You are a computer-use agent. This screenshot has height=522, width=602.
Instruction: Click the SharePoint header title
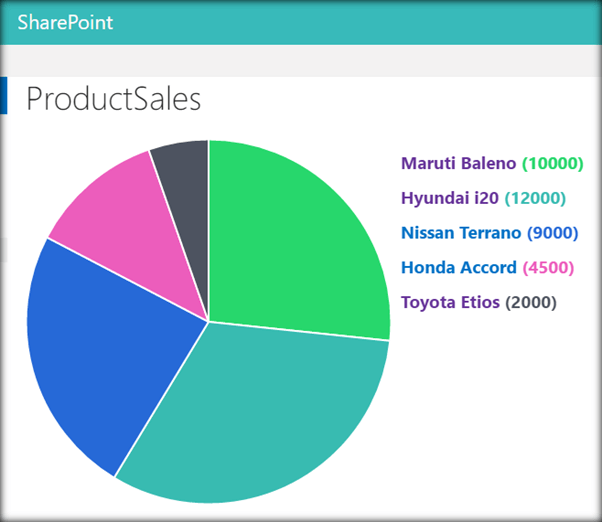(65, 22)
